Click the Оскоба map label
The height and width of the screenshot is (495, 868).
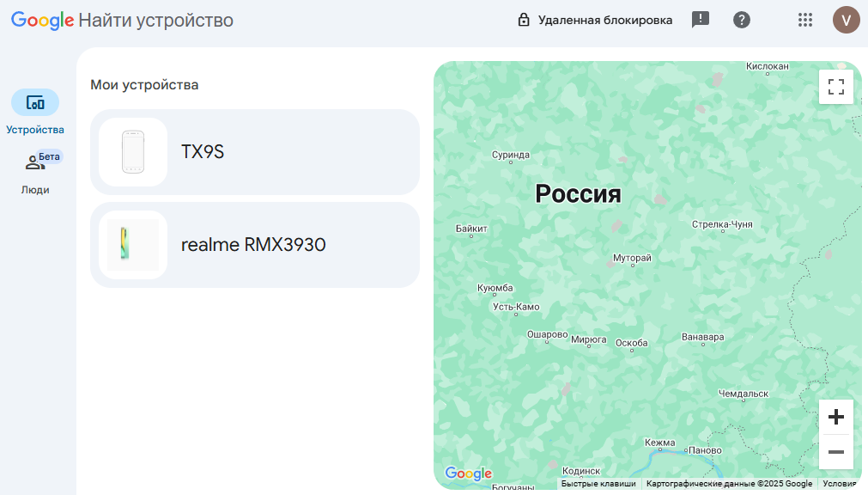click(632, 343)
